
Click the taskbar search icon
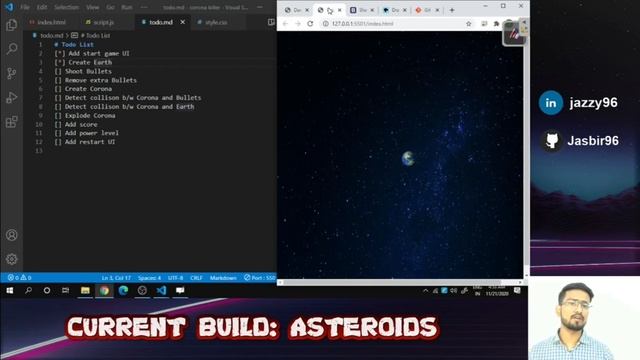28,290
